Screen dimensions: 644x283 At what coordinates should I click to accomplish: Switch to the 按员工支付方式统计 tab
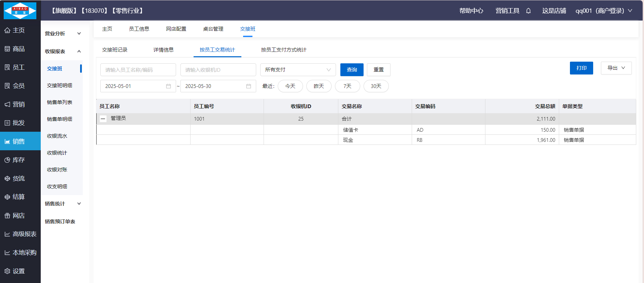pos(283,50)
